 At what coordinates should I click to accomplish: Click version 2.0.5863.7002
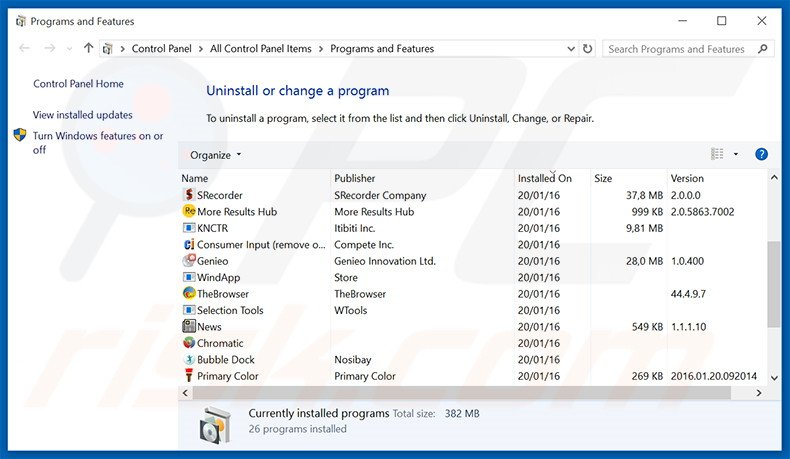click(702, 212)
